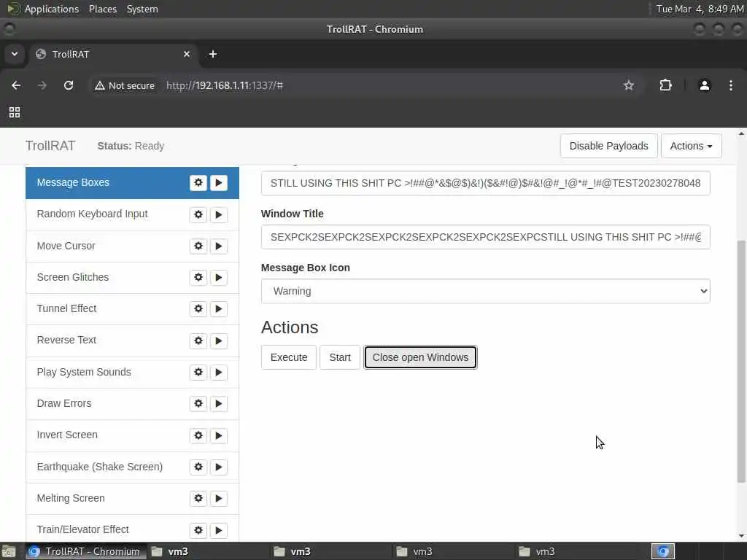
Task: Select the Message Boxes payload row
Action: (133, 183)
